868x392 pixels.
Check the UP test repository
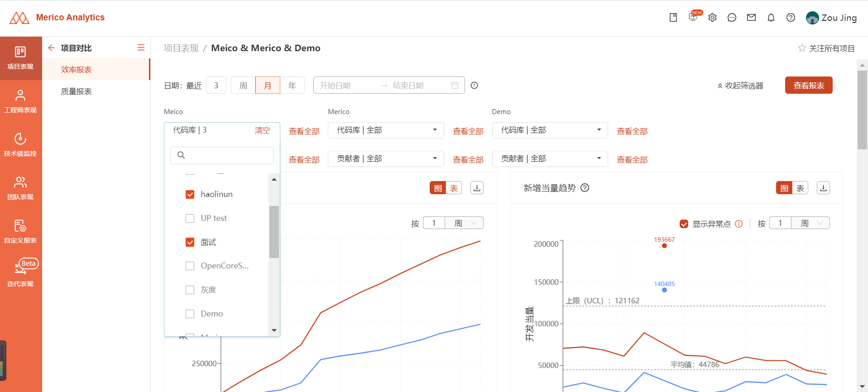190,218
